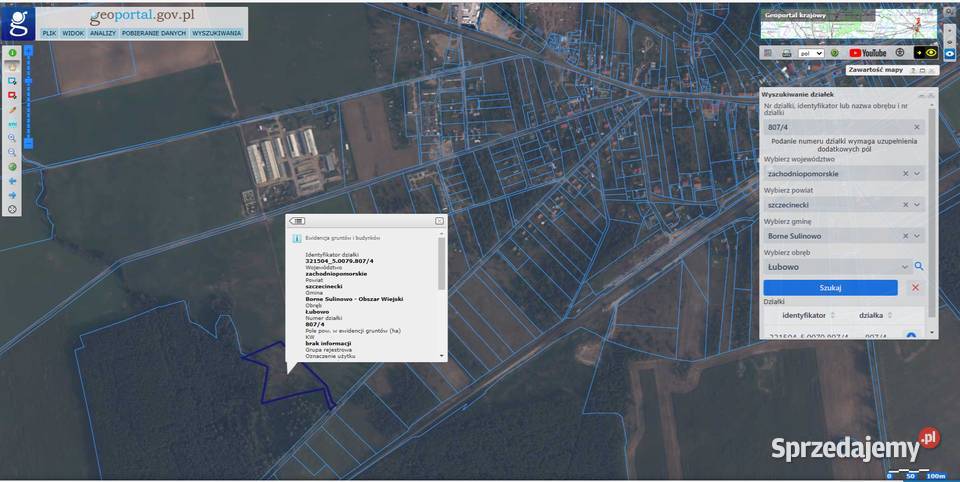Click the geoportal 'g' logo icon
This screenshot has height=482, width=960.
pos(18,23)
